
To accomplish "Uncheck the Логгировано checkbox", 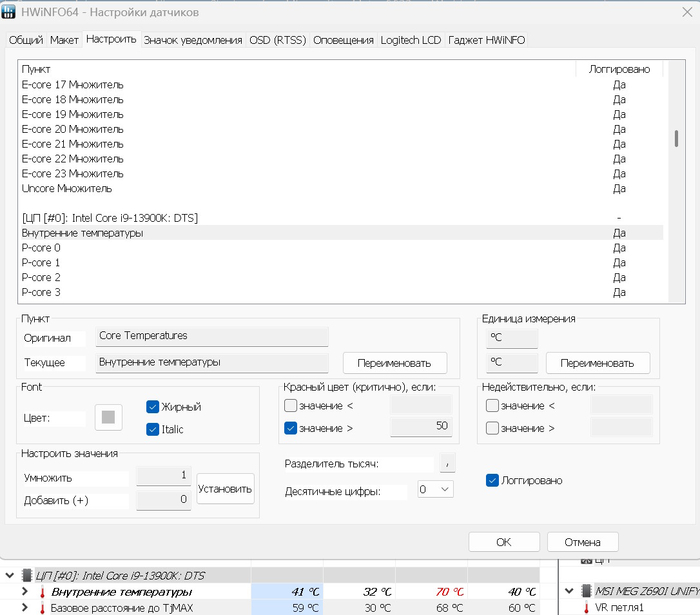I will tap(492, 480).
